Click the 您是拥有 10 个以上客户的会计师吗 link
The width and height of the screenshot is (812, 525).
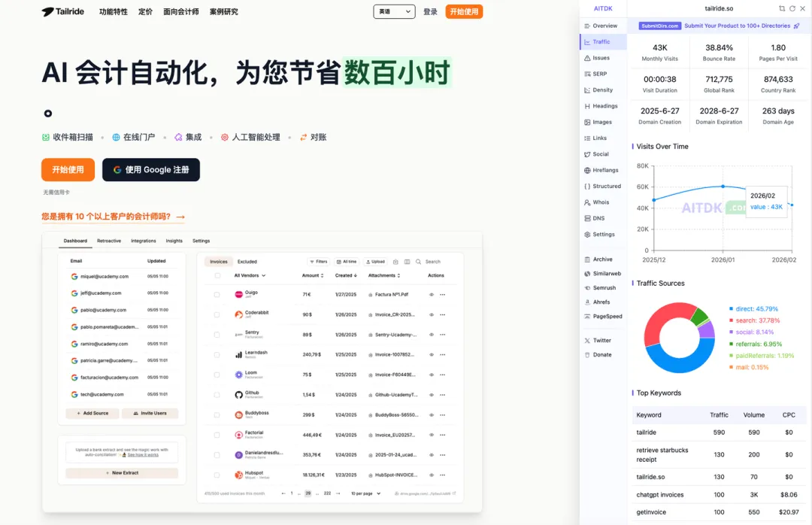pos(113,217)
